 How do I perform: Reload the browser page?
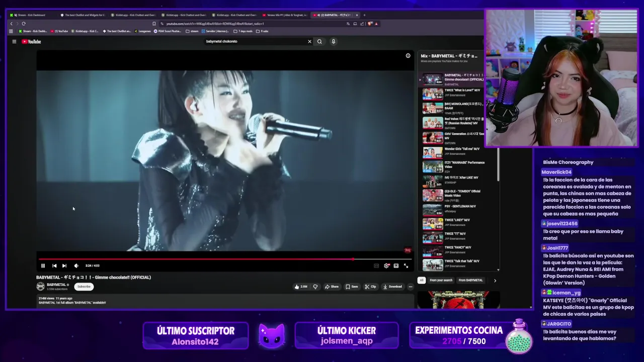click(x=24, y=24)
